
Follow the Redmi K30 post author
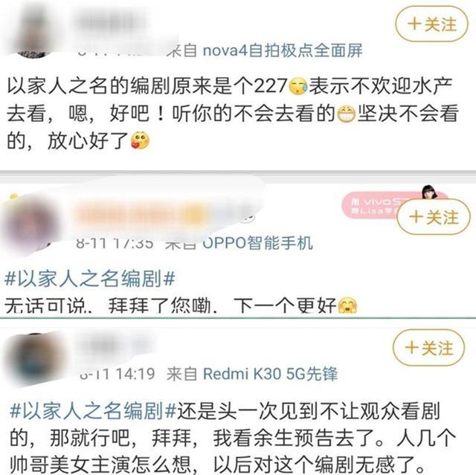tap(428, 348)
